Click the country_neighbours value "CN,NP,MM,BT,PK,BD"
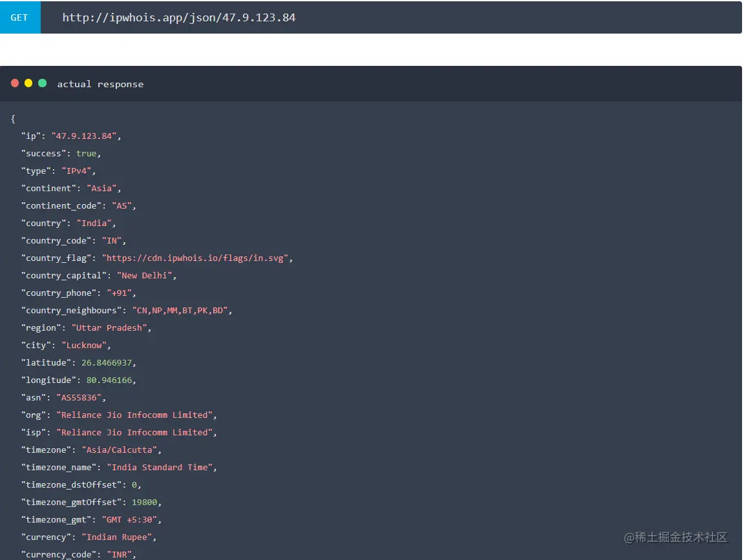Viewport: 744px width, 560px height. pos(180,311)
